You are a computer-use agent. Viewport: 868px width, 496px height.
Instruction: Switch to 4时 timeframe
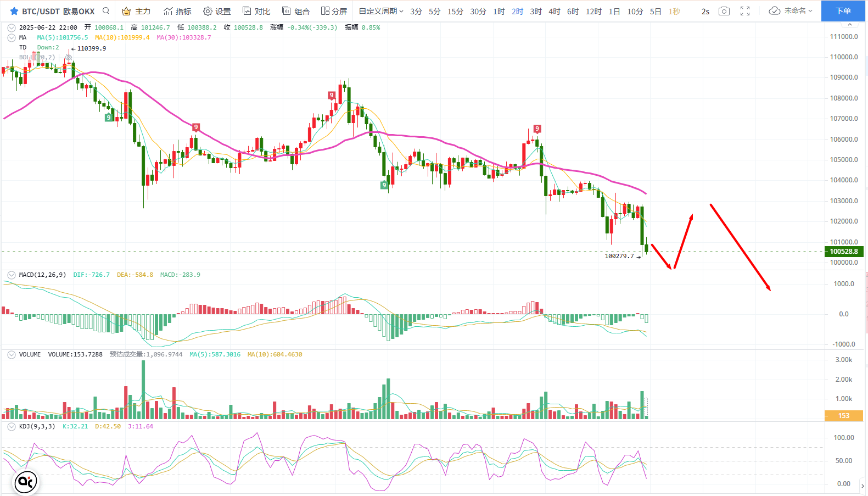pos(555,11)
